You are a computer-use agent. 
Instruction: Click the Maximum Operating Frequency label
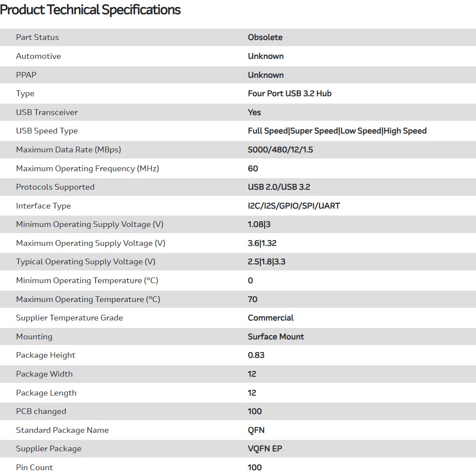click(87, 169)
